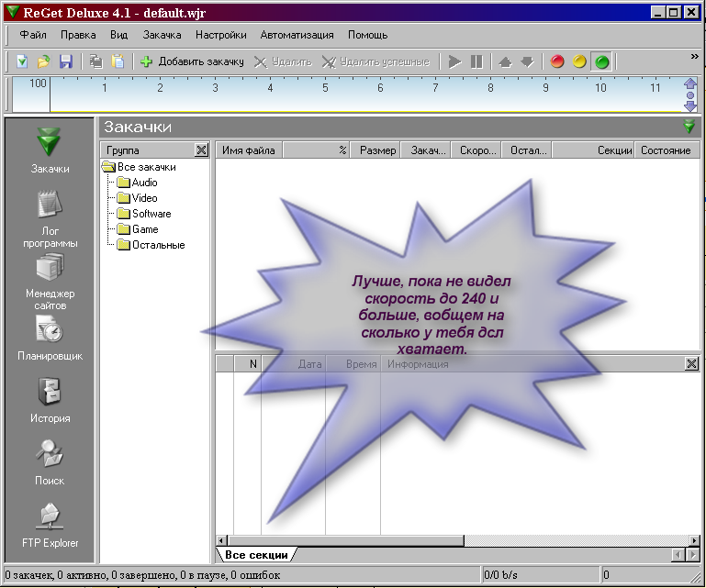Open Лог программы in the sidebar

(x=50, y=219)
